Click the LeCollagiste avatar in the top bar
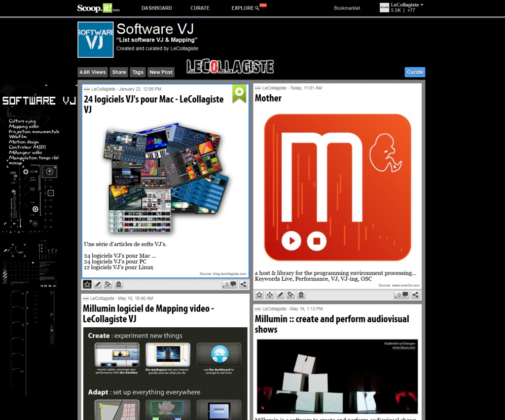The image size is (505, 420). click(x=384, y=7)
